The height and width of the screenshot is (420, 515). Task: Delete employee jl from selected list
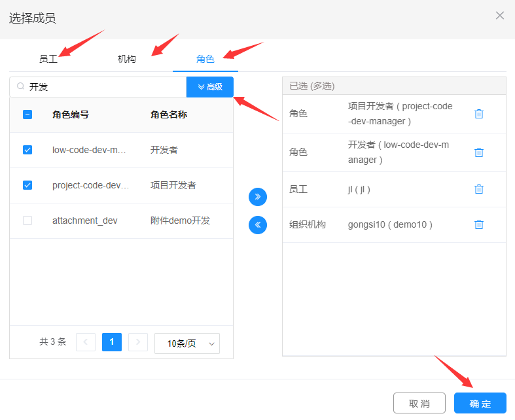point(478,189)
